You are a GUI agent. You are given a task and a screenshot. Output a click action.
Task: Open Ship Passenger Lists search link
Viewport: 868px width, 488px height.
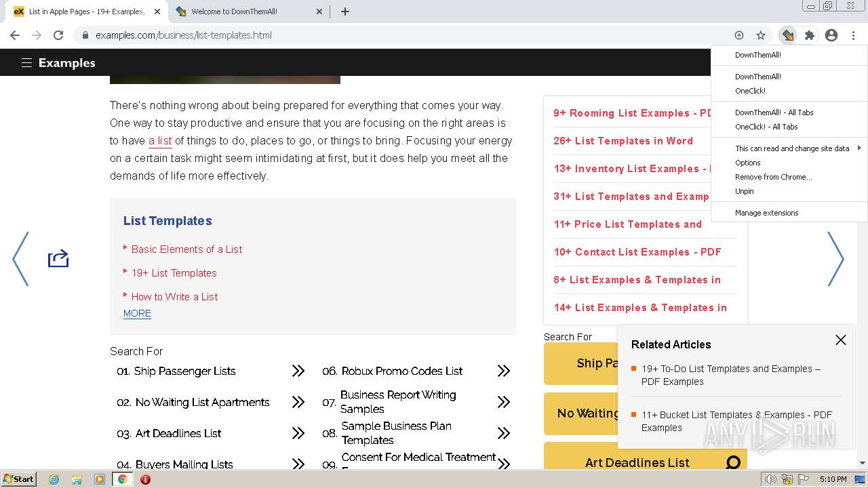[185, 371]
